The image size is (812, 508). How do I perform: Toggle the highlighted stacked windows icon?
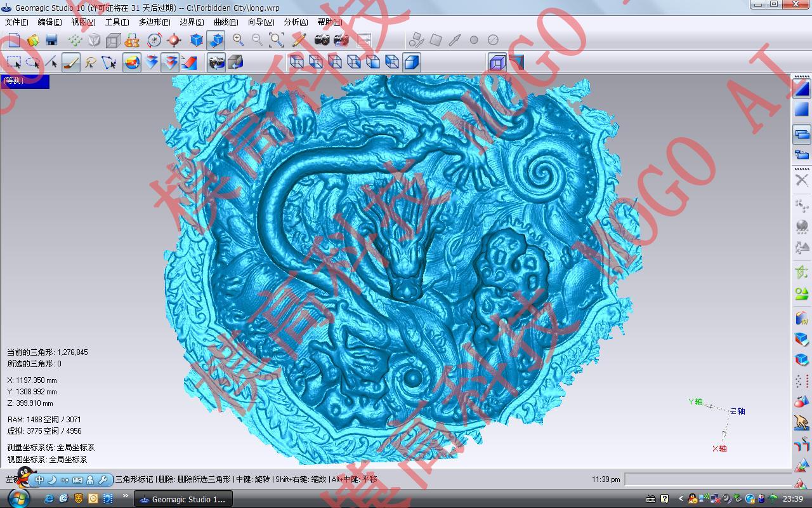pos(802,134)
